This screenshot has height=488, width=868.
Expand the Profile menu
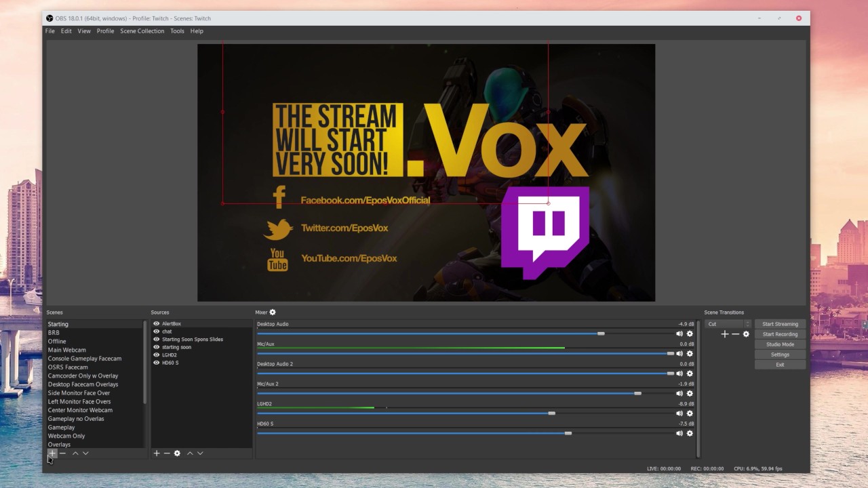pyautogui.click(x=105, y=31)
